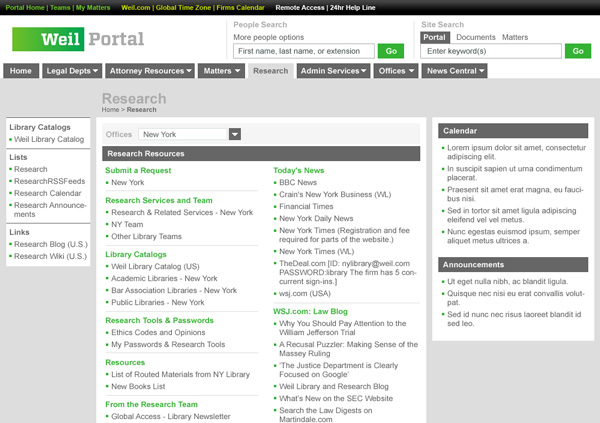The height and width of the screenshot is (423, 600).
Task: Open Research Announcements in sidebar
Action: 50,210
